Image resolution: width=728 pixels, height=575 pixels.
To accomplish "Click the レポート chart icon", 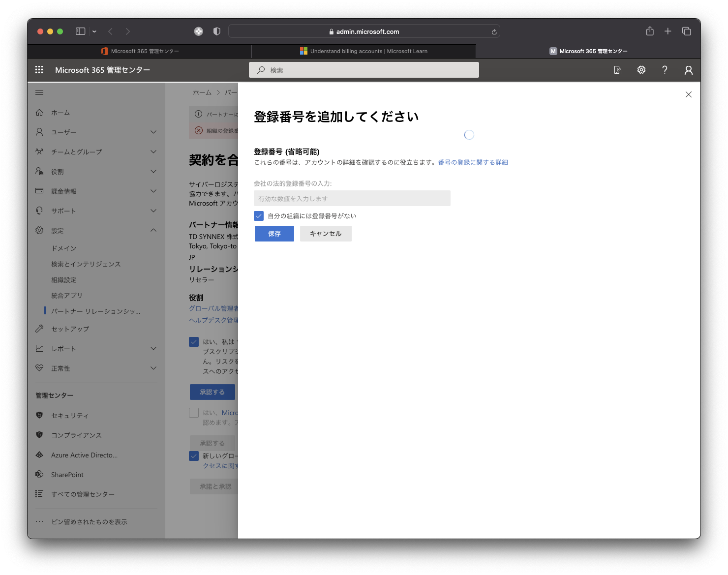I will pyautogui.click(x=39, y=348).
